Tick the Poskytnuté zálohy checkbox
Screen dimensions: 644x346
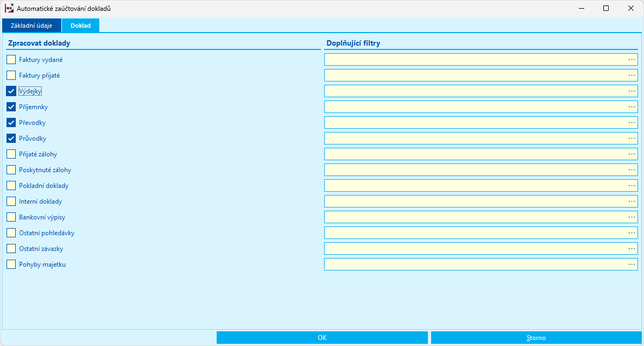point(11,169)
